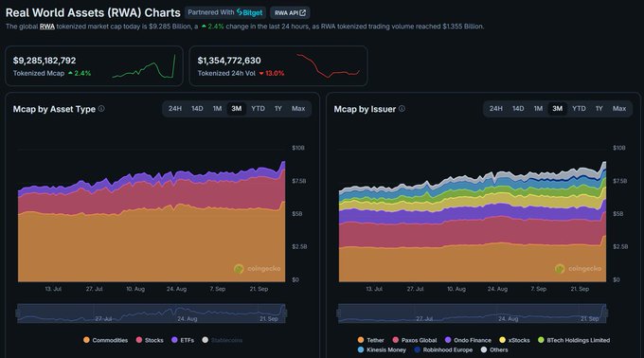The width and height of the screenshot is (644, 358).
Task: Select 3M range on Mcap by Asset Type
Action: [x=237, y=109]
